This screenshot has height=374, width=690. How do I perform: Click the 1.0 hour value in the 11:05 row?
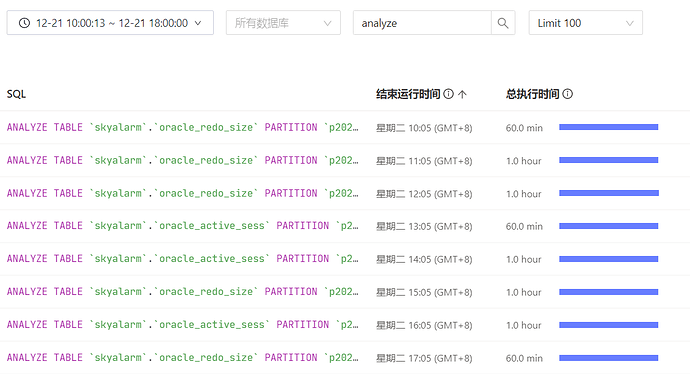click(524, 161)
